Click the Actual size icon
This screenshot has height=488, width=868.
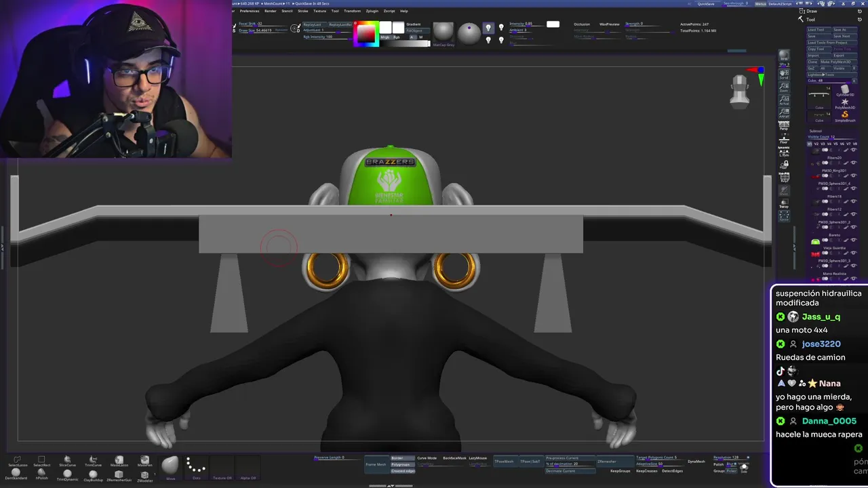784,99
